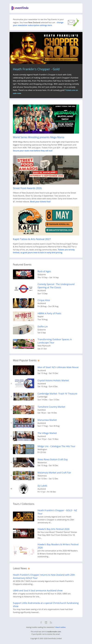This screenshot has height=644, width=92.
Task: Follow 'Secure your seats now' link
Action: click(x=33, y=151)
